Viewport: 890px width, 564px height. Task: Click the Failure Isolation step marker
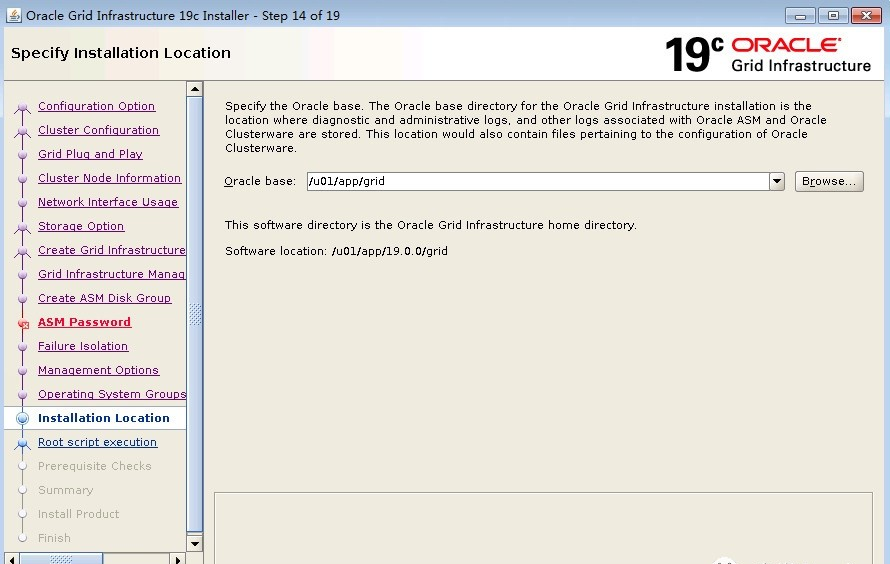[23, 347]
